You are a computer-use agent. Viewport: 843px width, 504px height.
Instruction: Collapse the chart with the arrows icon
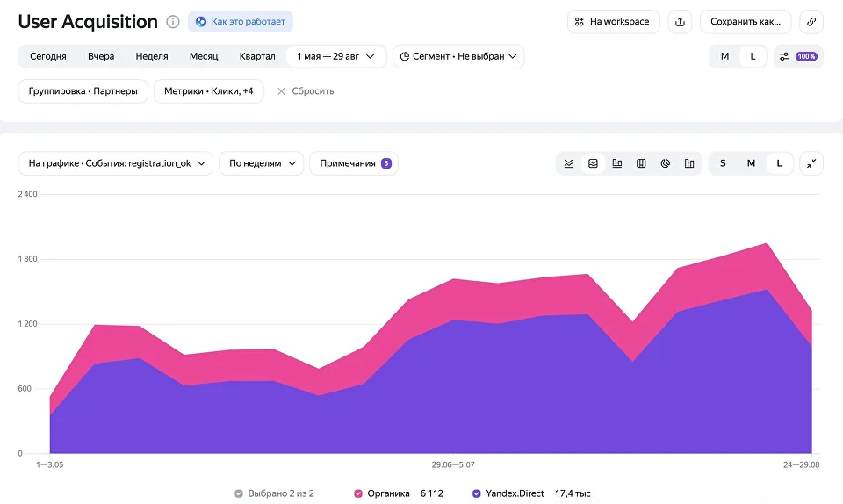tap(811, 163)
